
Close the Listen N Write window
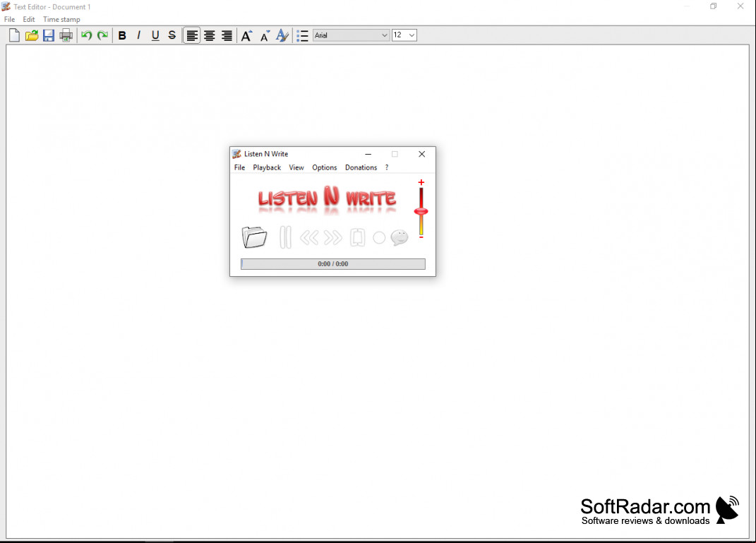tap(422, 154)
